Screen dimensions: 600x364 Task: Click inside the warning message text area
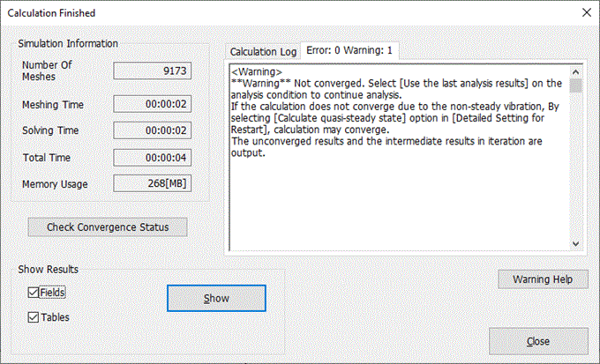[397, 194]
